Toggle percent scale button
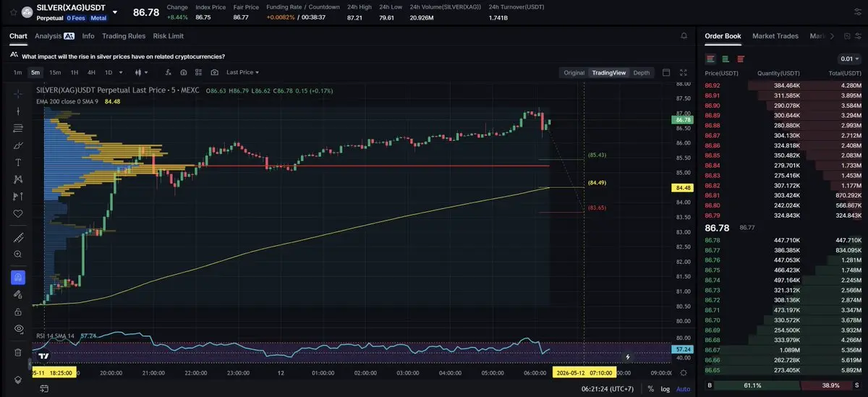 (651, 389)
